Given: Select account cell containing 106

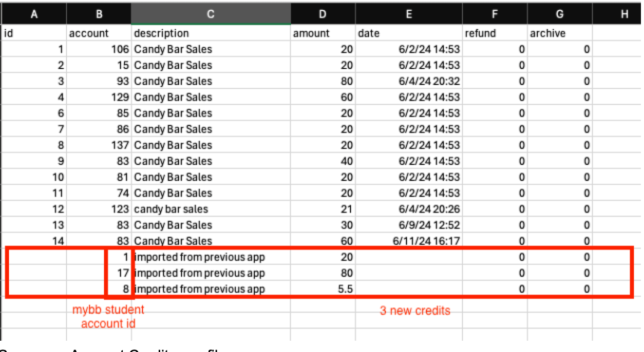Looking at the screenshot, I should tap(99, 49).
